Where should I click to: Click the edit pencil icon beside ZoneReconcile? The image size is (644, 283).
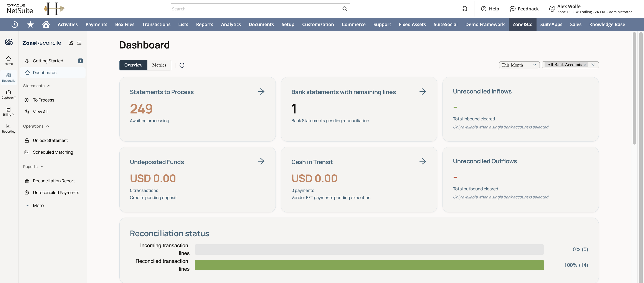point(71,43)
